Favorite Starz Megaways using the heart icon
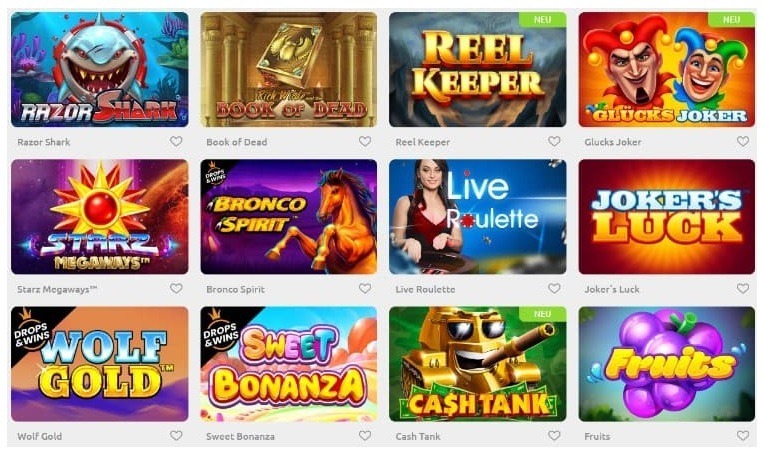This screenshot has height=455, width=762. tap(176, 289)
